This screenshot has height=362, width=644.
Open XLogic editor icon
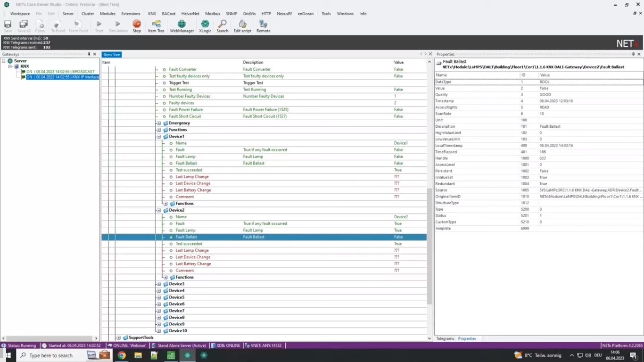(205, 26)
